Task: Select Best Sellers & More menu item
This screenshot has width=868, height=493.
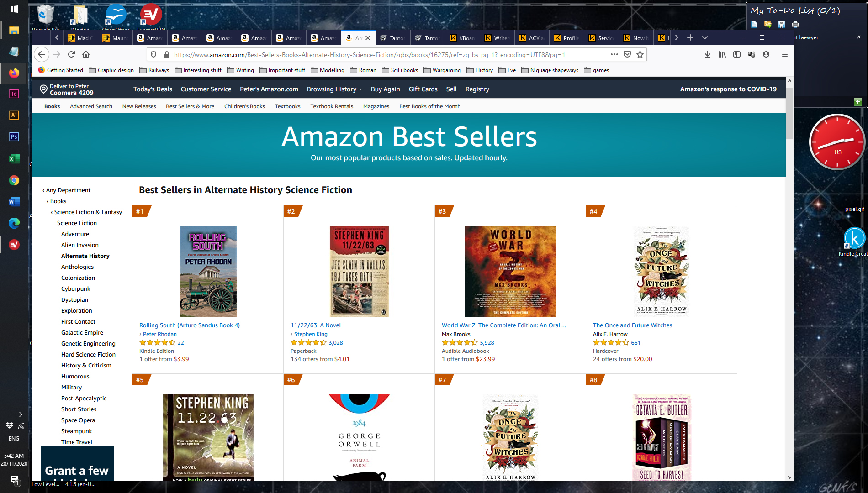Action: point(190,106)
